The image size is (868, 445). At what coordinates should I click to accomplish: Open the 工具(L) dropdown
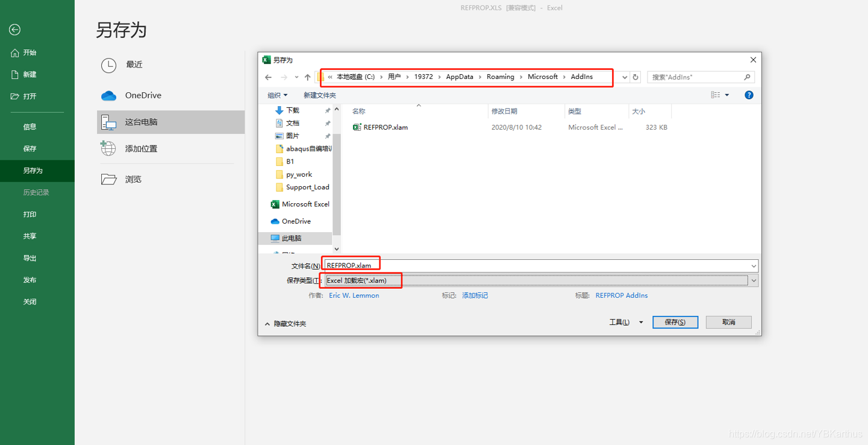(626, 323)
